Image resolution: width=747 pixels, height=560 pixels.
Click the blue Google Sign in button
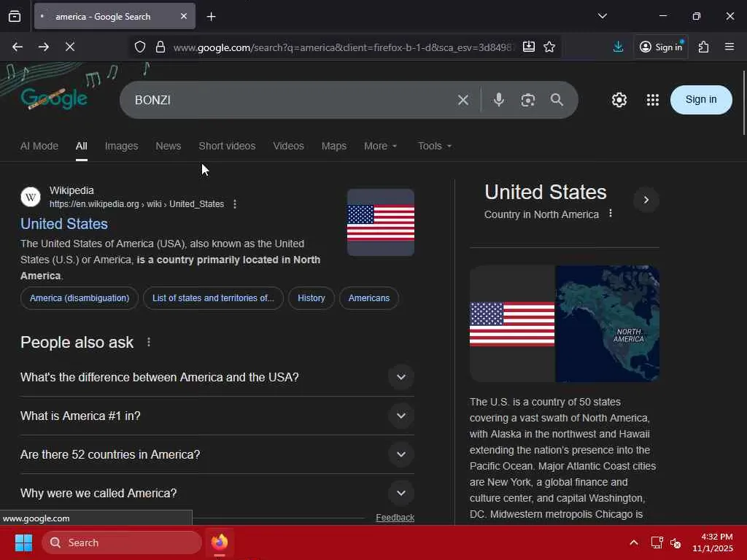coord(701,99)
